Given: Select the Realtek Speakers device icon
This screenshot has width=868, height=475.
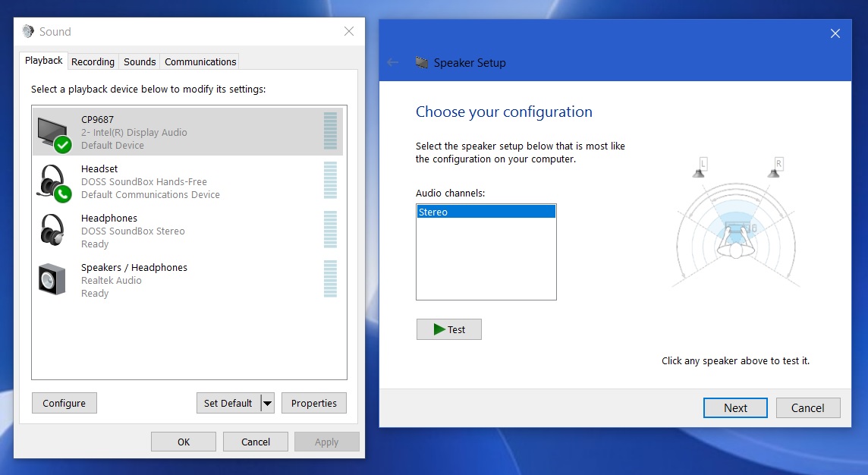Looking at the screenshot, I should click(52, 280).
